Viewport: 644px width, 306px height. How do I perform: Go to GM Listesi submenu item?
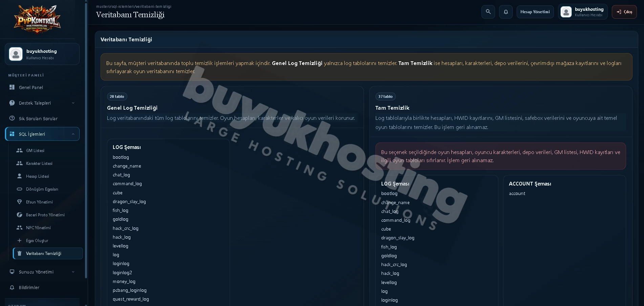tap(48, 150)
